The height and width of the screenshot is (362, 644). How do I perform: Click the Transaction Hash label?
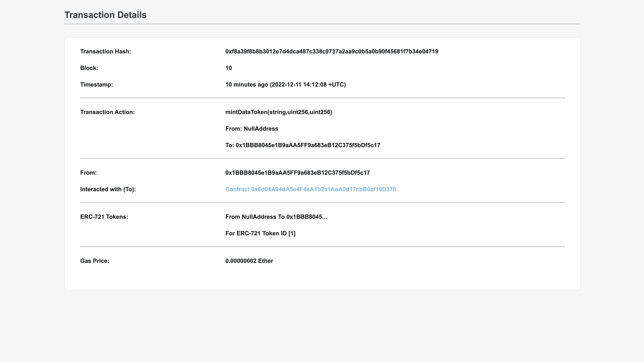tap(105, 52)
